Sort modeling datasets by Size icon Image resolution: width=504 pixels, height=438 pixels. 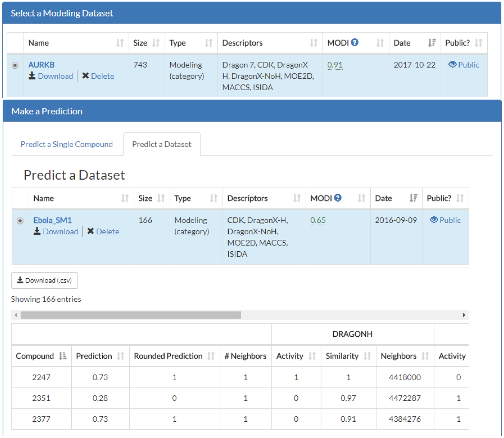tap(156, 43)
